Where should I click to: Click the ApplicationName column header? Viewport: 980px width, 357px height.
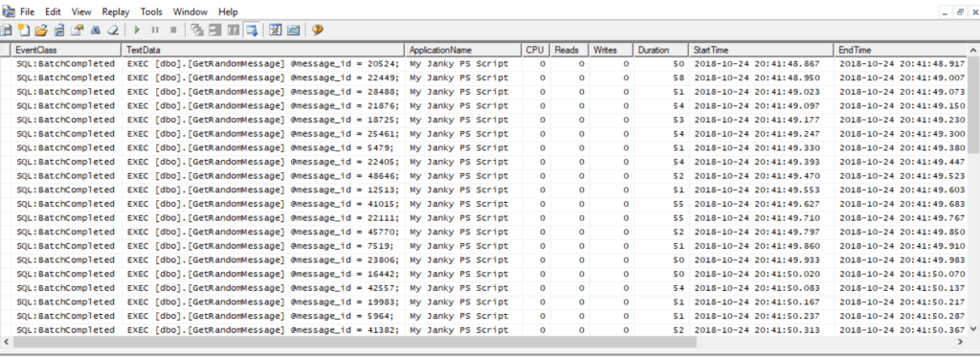[463, 50]
